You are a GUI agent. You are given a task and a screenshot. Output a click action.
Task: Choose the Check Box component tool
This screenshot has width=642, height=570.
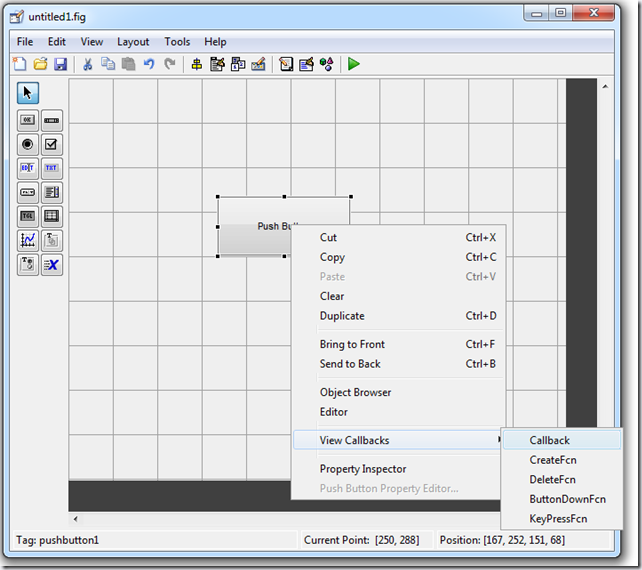point(52,145)
